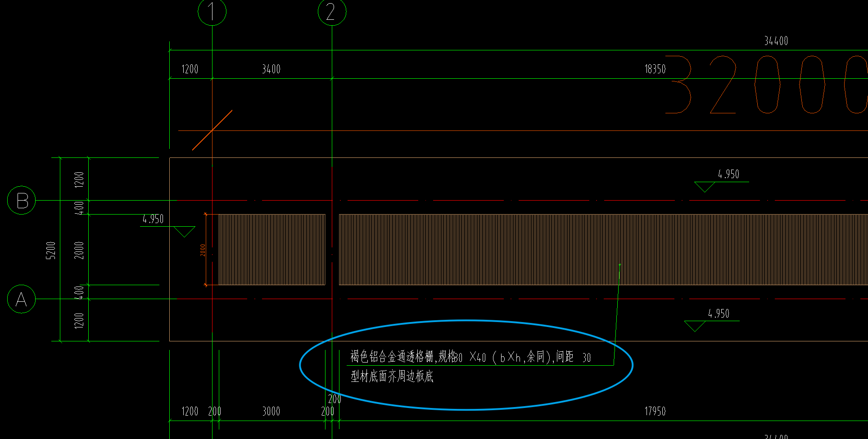Image resolution: width=868 pixels, height=439 pixels.
Task: Select the 17950 dimension text at bottom
Action: point(655,411)
